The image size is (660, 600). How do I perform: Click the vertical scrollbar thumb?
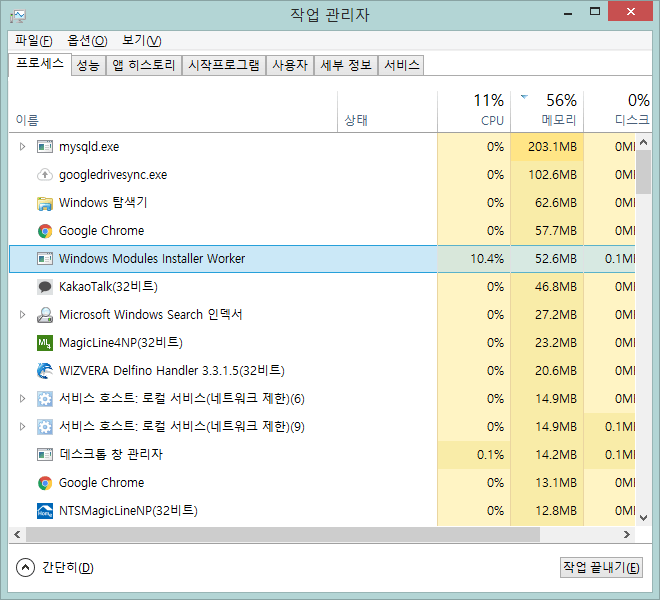click(x=643, y=172)
